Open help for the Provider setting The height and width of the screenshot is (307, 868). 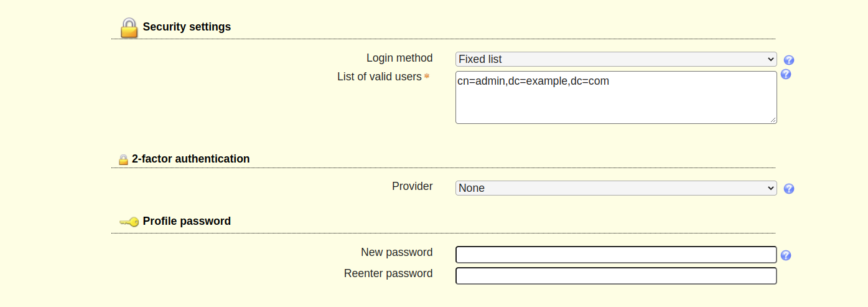point(789,189)
